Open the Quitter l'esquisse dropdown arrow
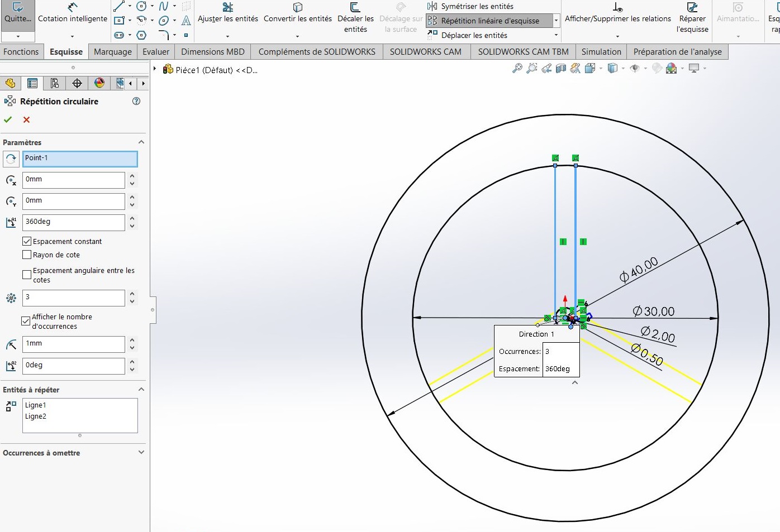 (x=18, y=36)
